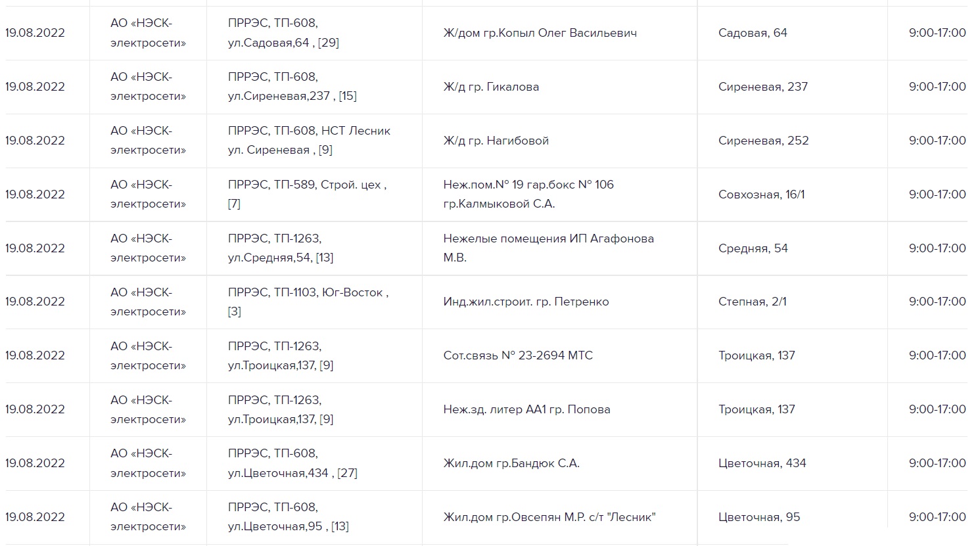Click the ИП Агафонова М.В. consumer cell
Screen dimensions: 980x546
tap(548, 248)
